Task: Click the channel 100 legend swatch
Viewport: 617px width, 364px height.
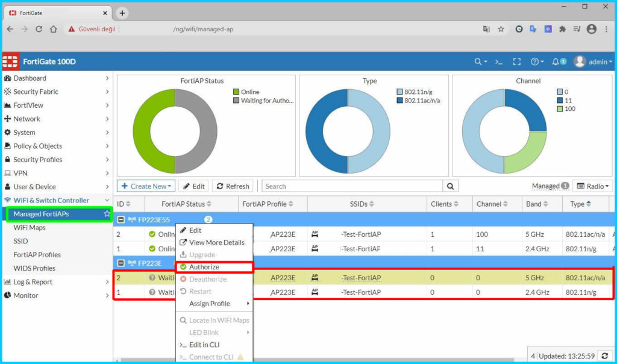Action: (560, 109)
